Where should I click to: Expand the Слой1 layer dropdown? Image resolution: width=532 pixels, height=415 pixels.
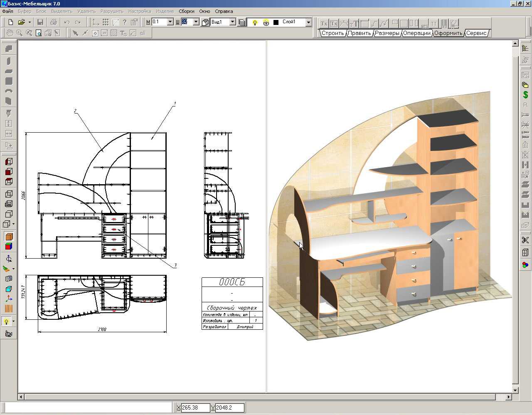pyautogui.click(x=308, y=22)
